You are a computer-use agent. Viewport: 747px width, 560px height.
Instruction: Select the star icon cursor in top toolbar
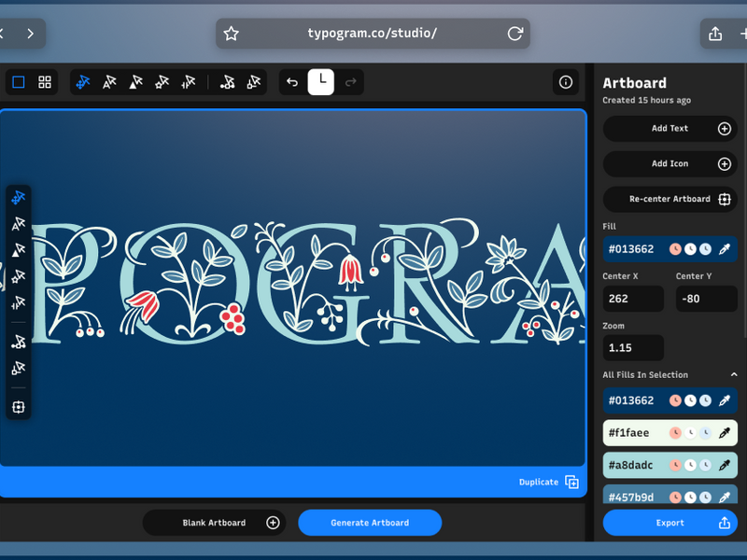162,82
